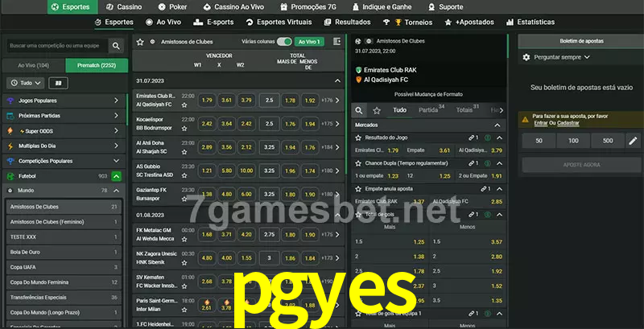Click the competition search input field
The image size is (644, 329).
click(55, 47)
